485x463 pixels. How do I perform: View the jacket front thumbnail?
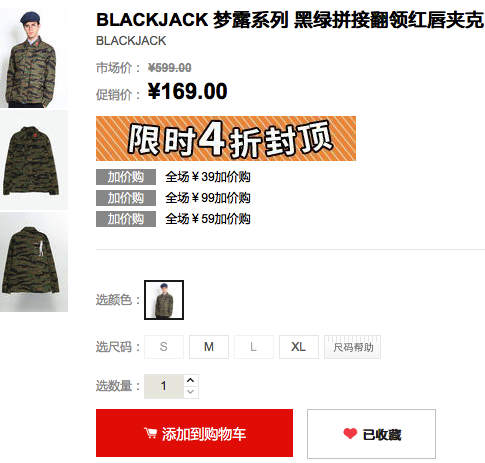[x=34, y=160]
